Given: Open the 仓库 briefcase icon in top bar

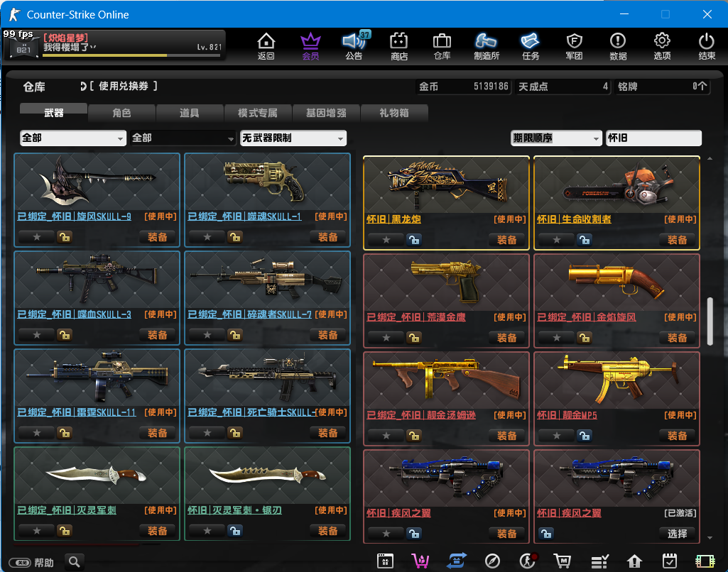Looking at the screenshot, I should click(x=442, y=46).
